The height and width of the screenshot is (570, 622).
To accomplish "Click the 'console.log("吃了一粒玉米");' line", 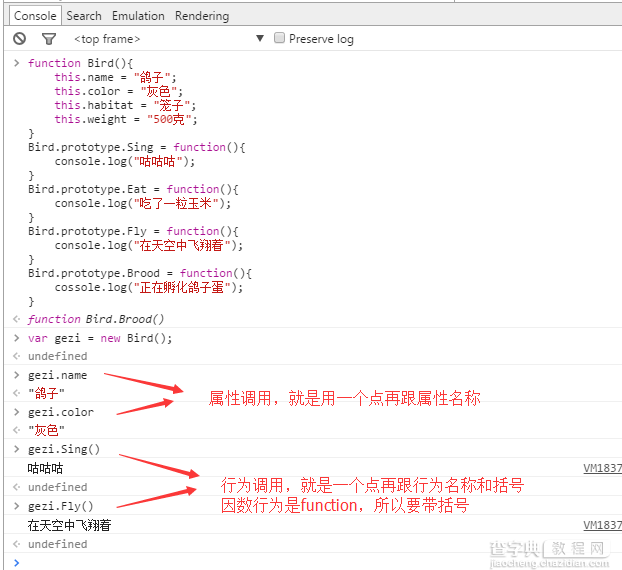I will click(143, 203).
